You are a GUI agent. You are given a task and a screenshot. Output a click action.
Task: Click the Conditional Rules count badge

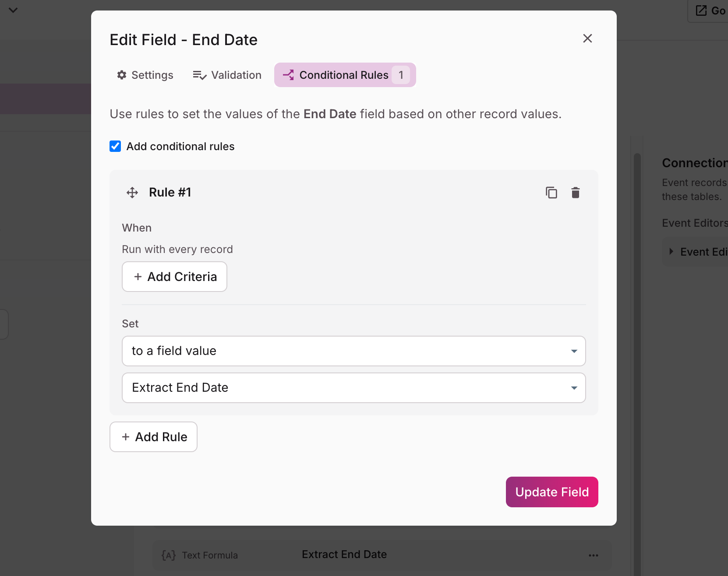(401, 75)
